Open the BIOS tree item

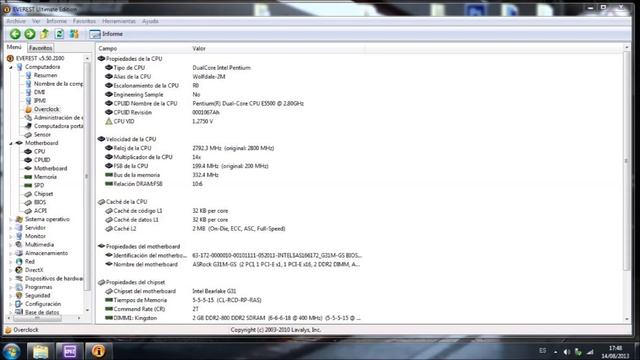click(40, 202)
